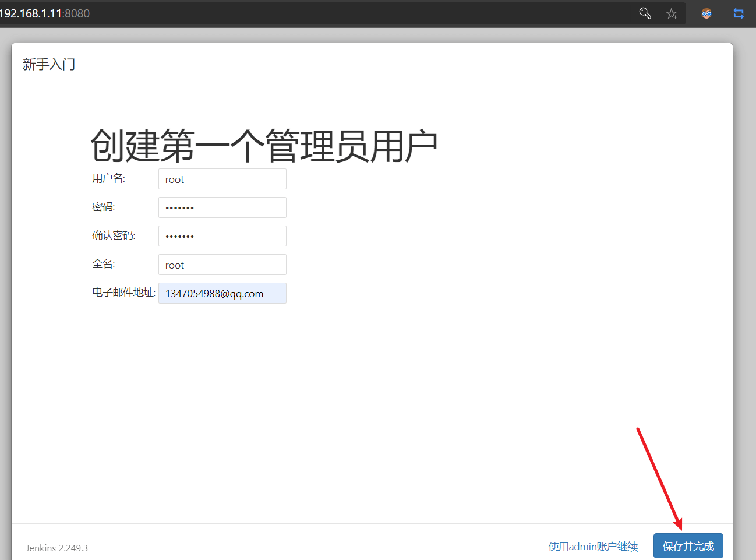Click the bookmark star icon in the toolbar
Image resolution: width=756 pixels, height=560 pixels.
tap(672, 13)
